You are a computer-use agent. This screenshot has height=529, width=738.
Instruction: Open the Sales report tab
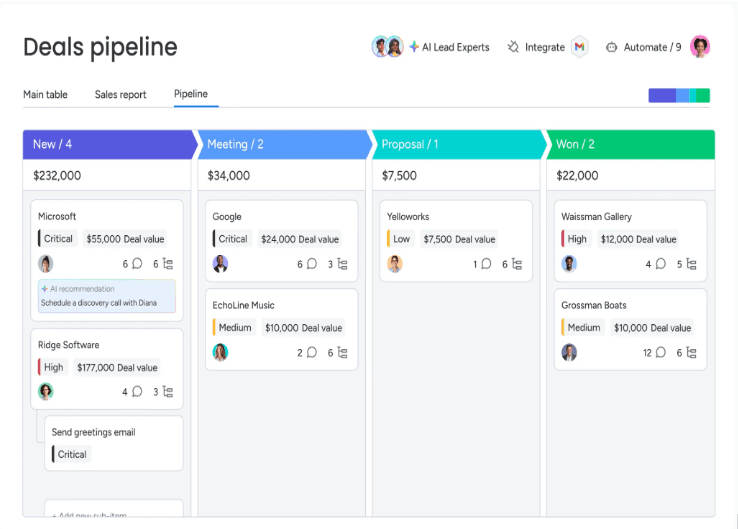(x=120, y=95)
